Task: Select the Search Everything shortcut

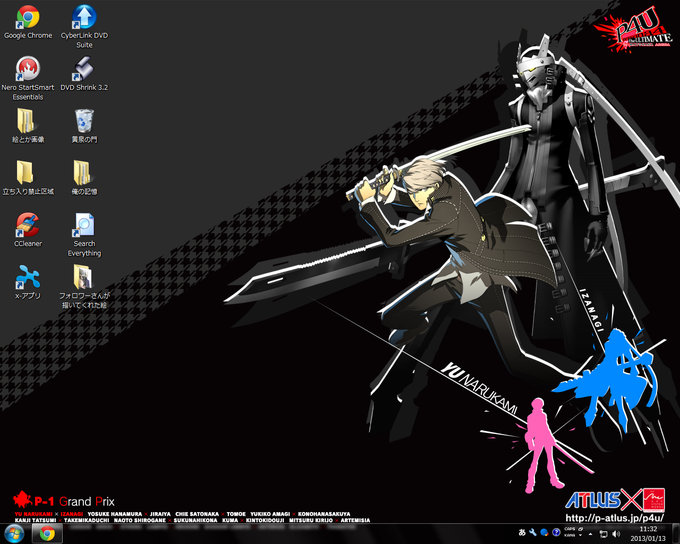Action: (84, 235)
